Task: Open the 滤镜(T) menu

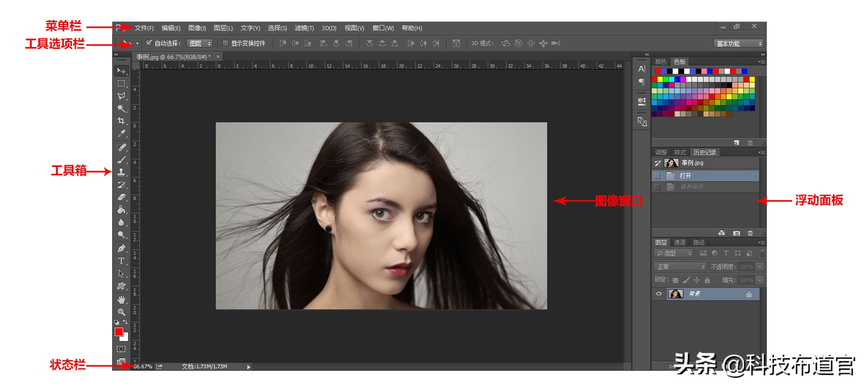Action: [x=304, y=28]
